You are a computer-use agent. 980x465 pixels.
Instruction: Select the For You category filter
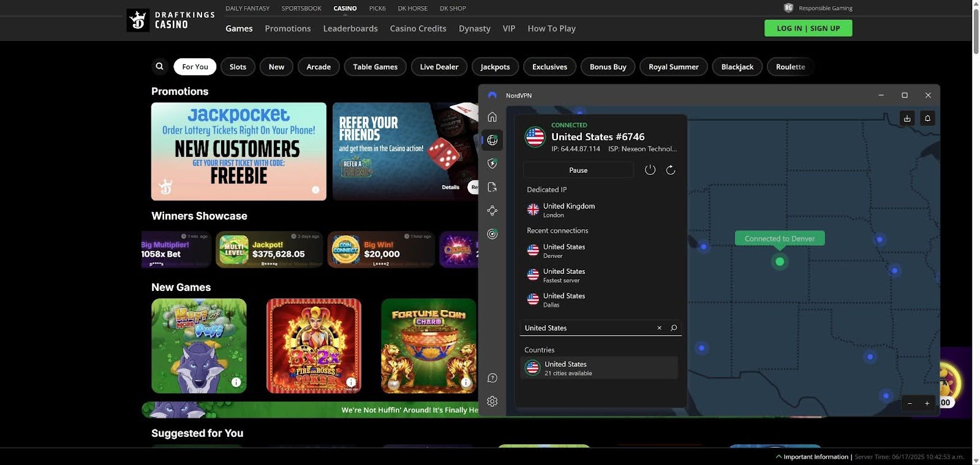(195, 67)
